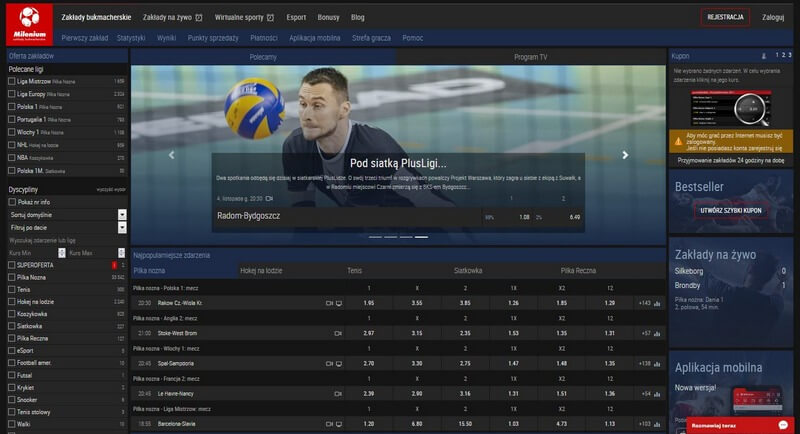
Task: Go to next carousel slide
Action: click(x=625, y=155)
